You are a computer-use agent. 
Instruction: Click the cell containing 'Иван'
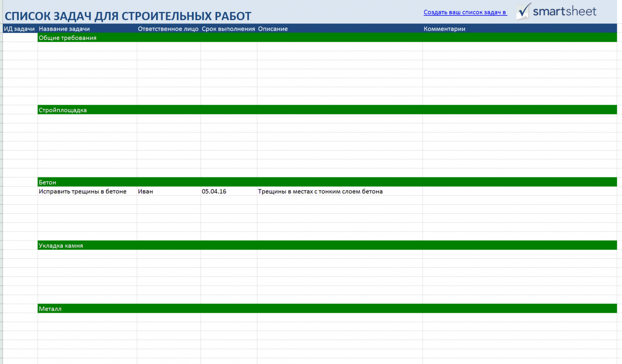[169, 191]
